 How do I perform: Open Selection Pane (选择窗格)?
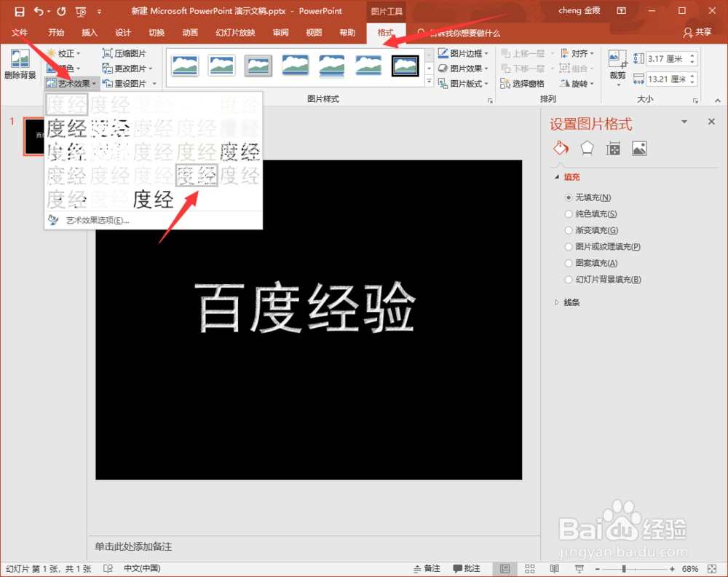point(522,84)
